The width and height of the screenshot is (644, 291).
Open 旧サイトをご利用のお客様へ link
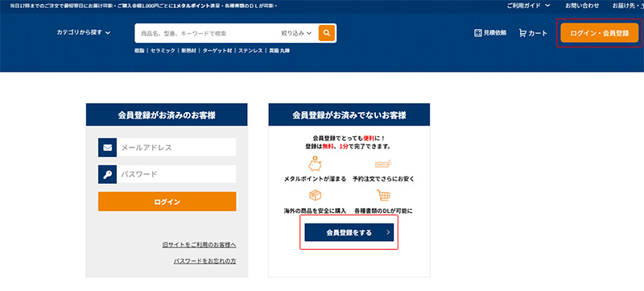199,245
